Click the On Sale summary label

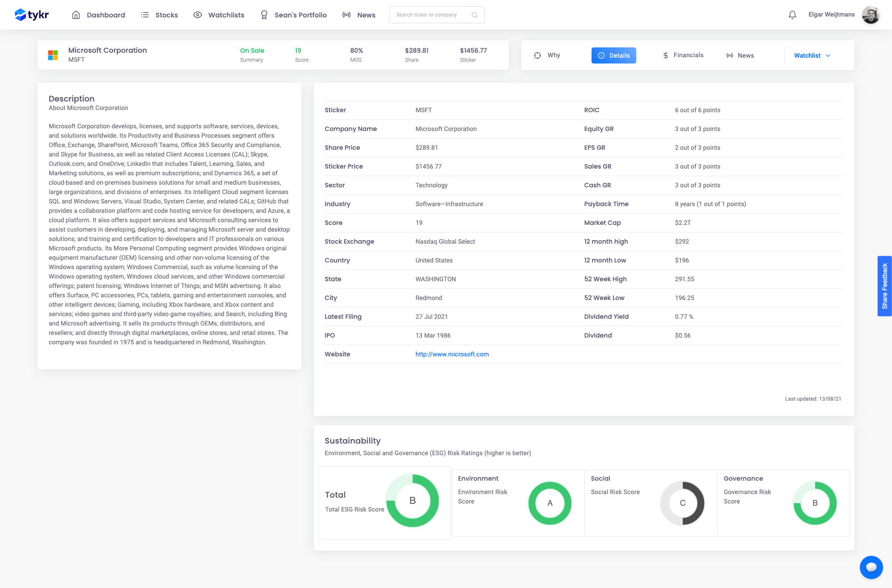[x=252, y=51]
